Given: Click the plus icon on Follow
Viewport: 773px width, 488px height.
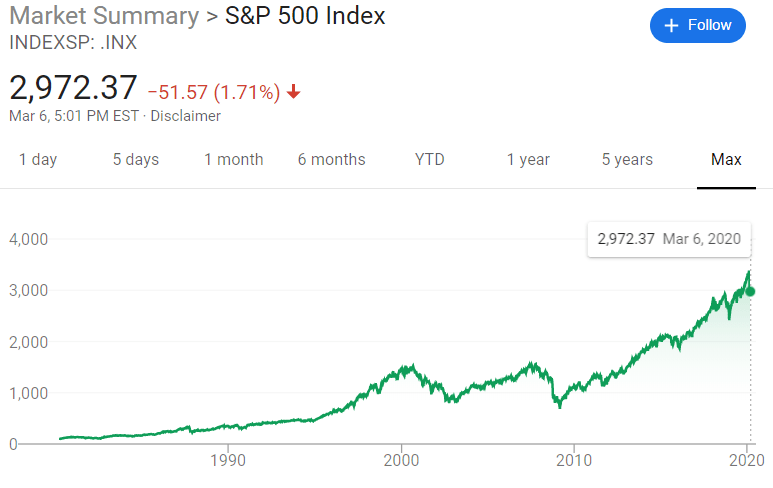Looking at the screenshot, I should click(x=671, y=25).
